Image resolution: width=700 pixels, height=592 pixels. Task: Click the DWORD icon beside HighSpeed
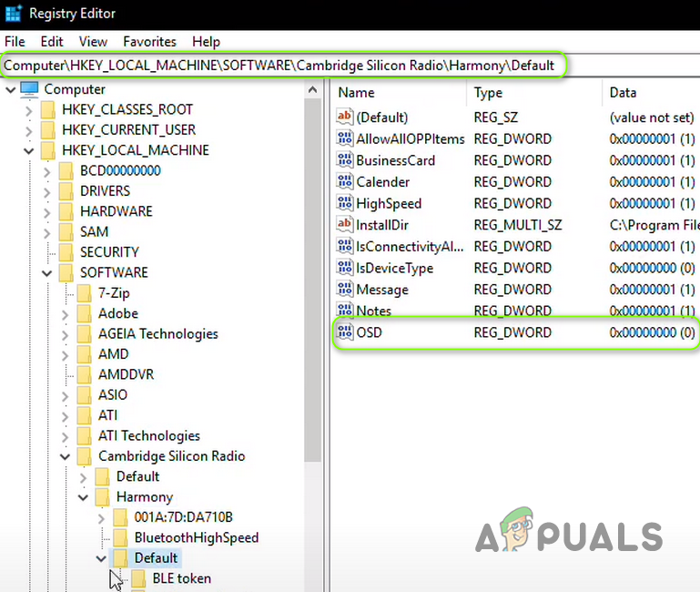(x=345, y=203)
